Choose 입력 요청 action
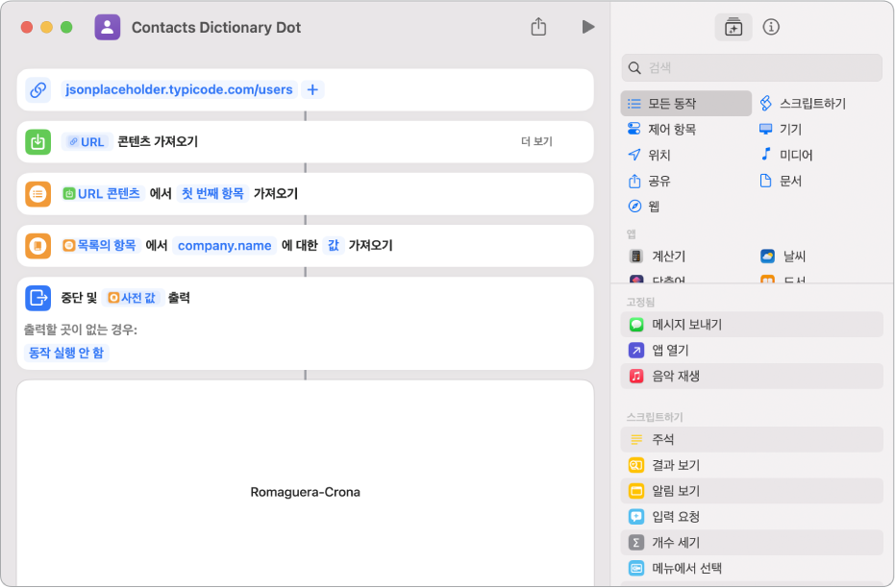The image size is (895, 588). (752, 517)
